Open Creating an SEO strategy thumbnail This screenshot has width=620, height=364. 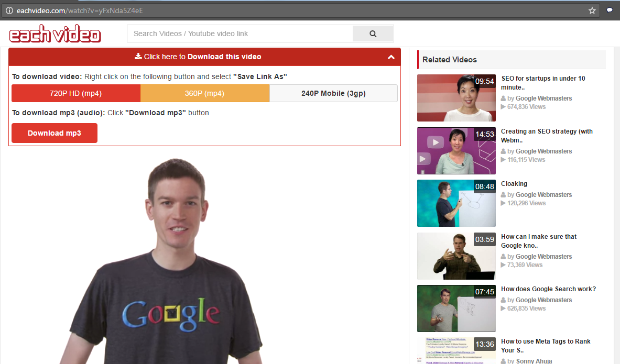(456, 151)
